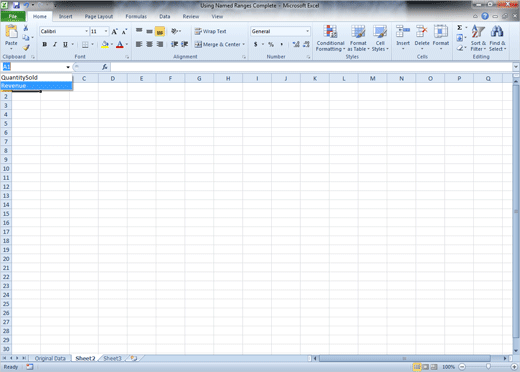The image size is (520, 372).
Task: Open the Original Data sheet tab
Action: coord(50,358)
